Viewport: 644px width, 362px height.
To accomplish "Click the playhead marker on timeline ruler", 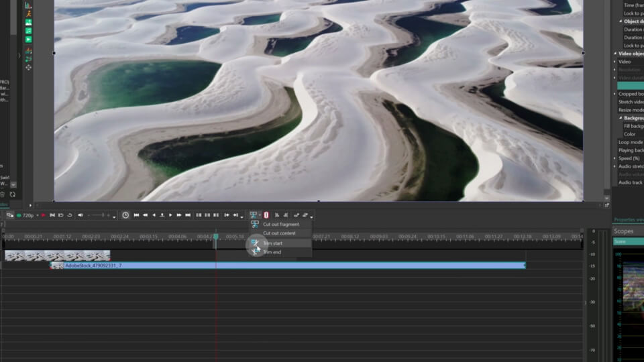I will pyautogui.click(x=215, y=237).
